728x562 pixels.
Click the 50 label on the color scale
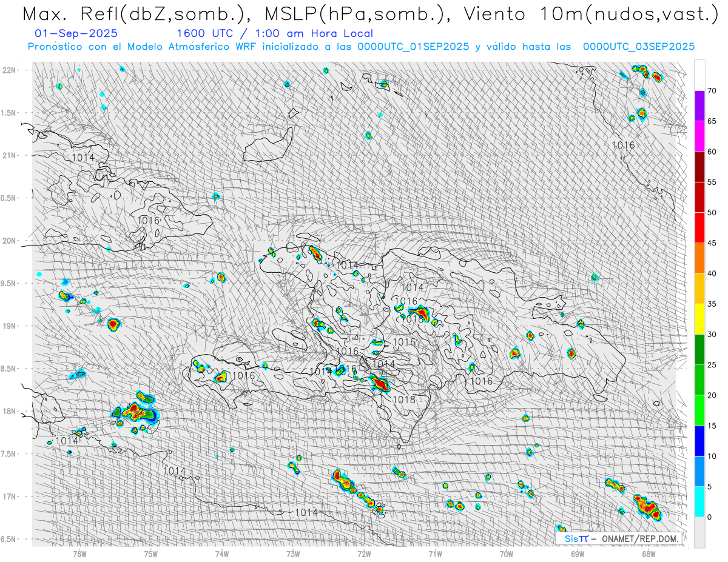point(712,213)
